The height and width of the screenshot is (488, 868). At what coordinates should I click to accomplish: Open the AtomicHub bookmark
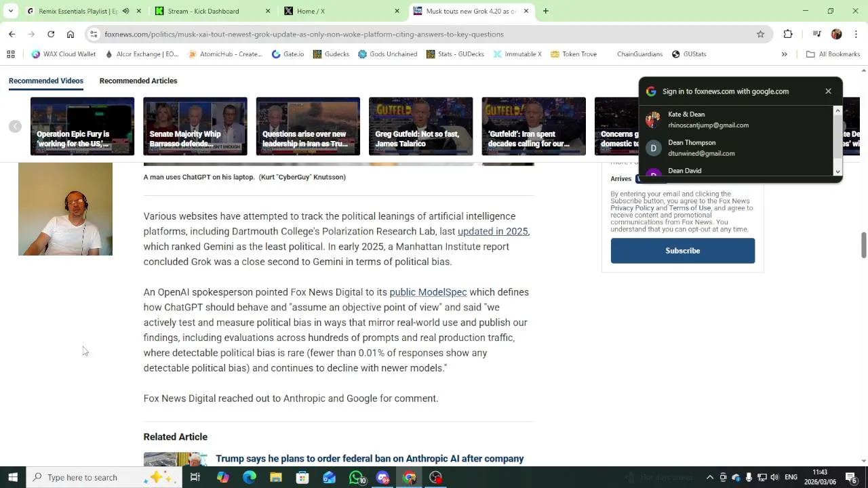(225, 54)
